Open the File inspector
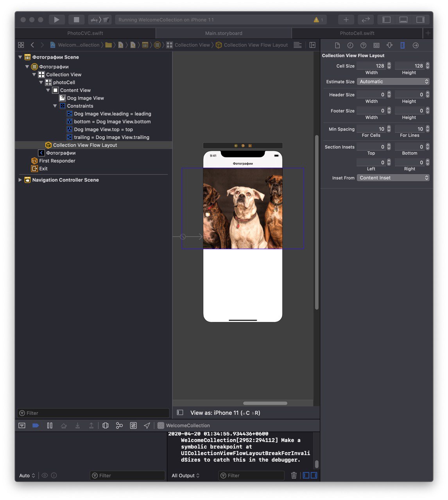This screenshot has height=500, width=448. click(x=337, y=45)
